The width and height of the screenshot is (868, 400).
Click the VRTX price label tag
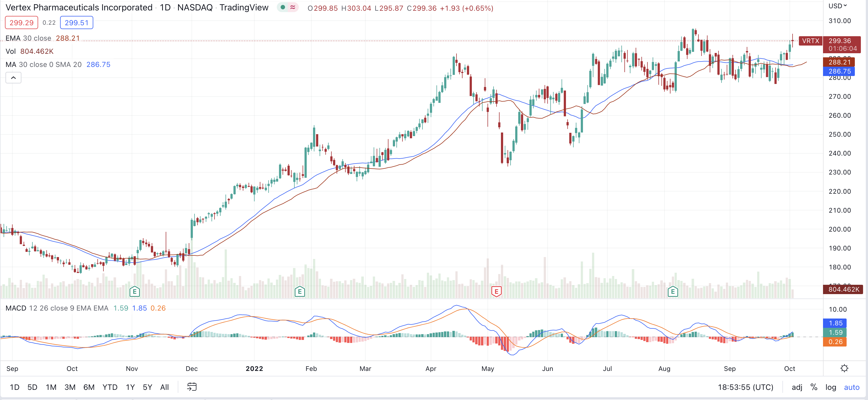[x=810, y=41]
